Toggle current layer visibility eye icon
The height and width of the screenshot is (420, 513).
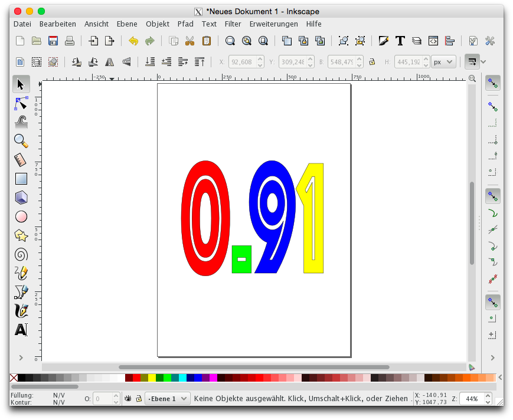click(128, 399)
